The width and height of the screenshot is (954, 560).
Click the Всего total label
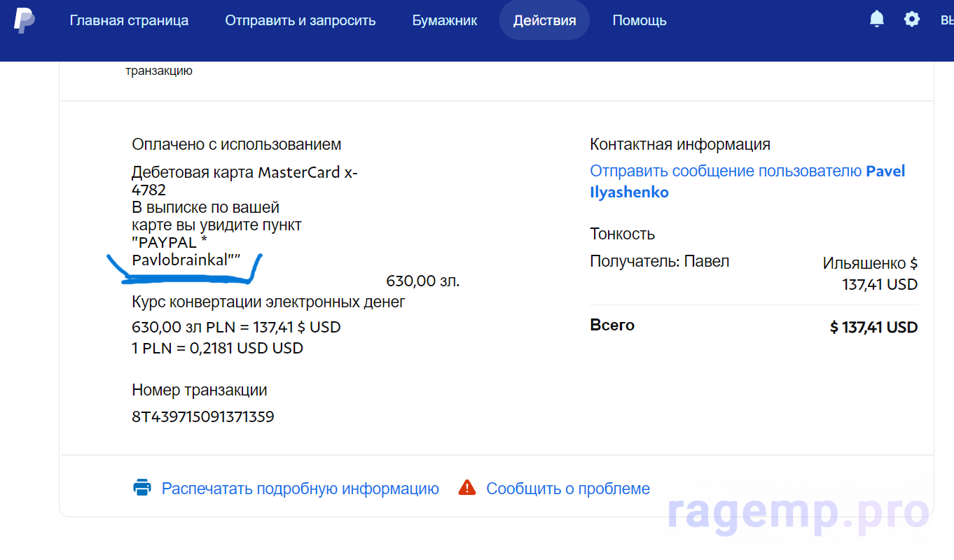[612, 325]
